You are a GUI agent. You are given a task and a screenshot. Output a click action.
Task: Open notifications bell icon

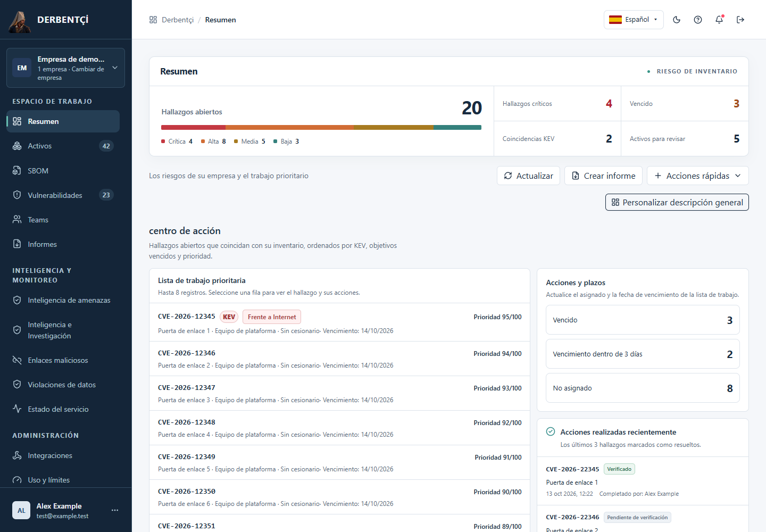[719, 20]
